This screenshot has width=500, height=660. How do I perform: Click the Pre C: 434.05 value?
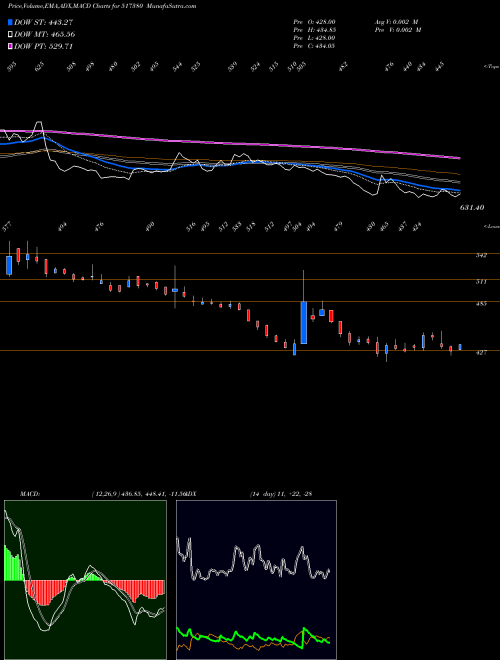coord(314,46)
